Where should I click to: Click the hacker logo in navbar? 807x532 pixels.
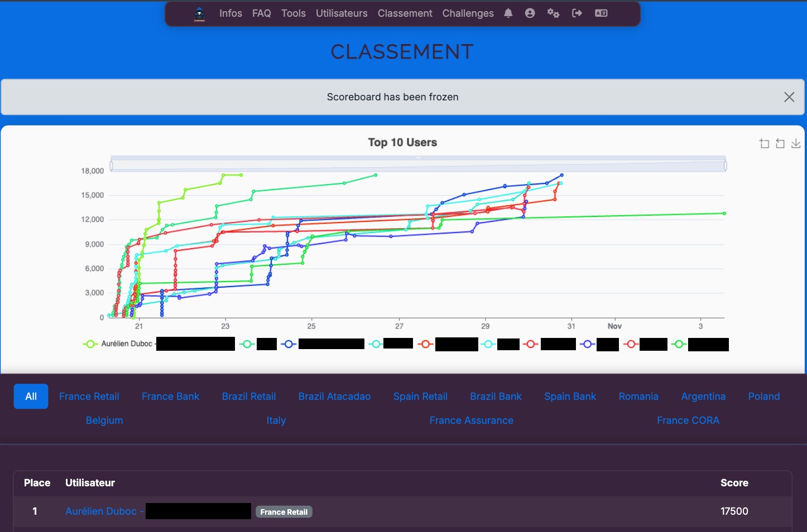[x=199, y=13]
